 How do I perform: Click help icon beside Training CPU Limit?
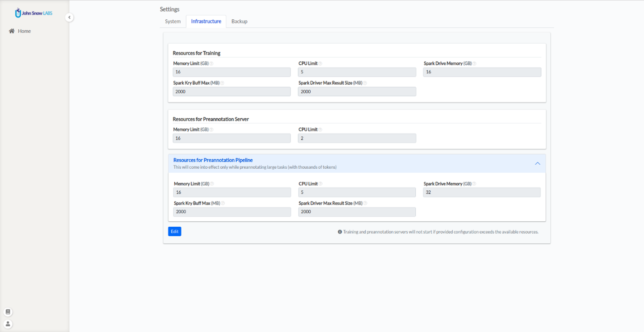321,64
